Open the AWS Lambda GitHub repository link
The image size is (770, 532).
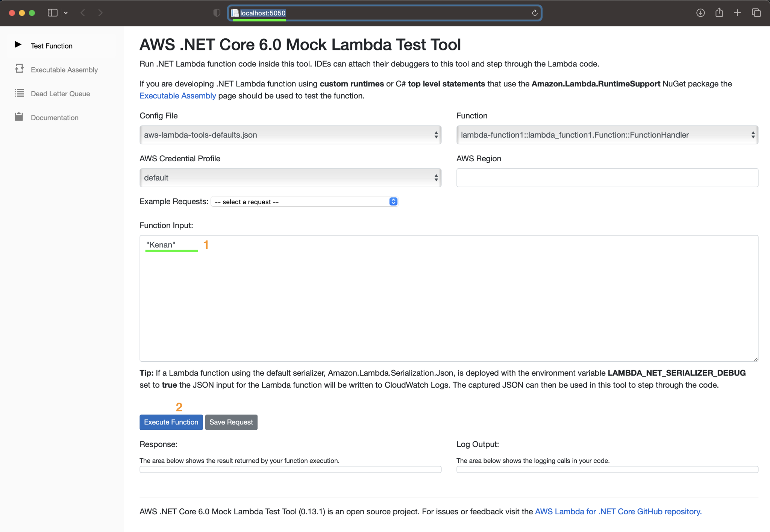(x=618, y=511)
